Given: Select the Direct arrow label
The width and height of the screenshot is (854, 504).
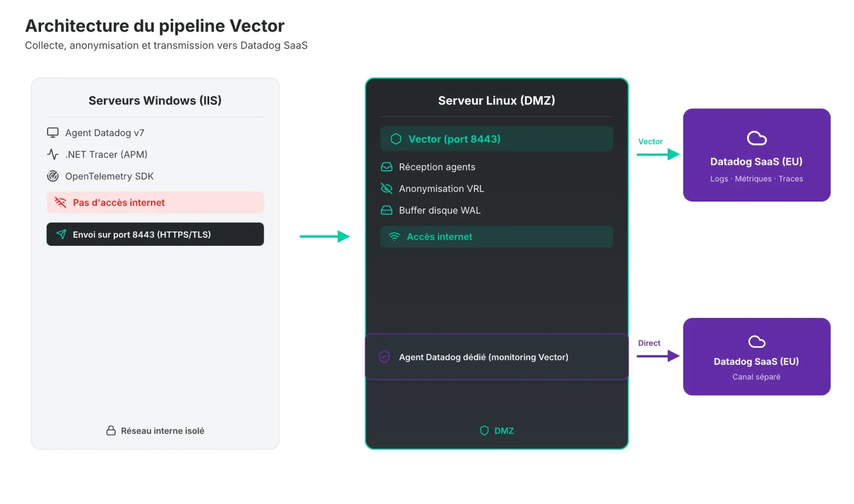Looking at the screenshot, I should pyautogui.click(x=649, y=343).
